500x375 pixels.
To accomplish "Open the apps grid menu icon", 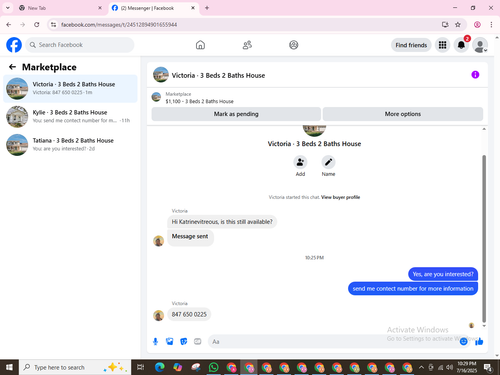I will click(x=442, y=45).
